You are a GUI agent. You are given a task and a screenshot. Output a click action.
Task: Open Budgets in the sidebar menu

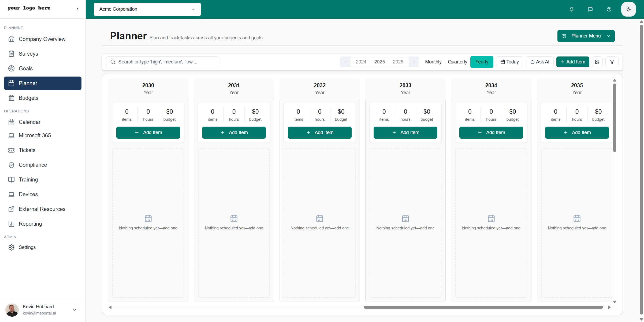click(x=28, y=98)
